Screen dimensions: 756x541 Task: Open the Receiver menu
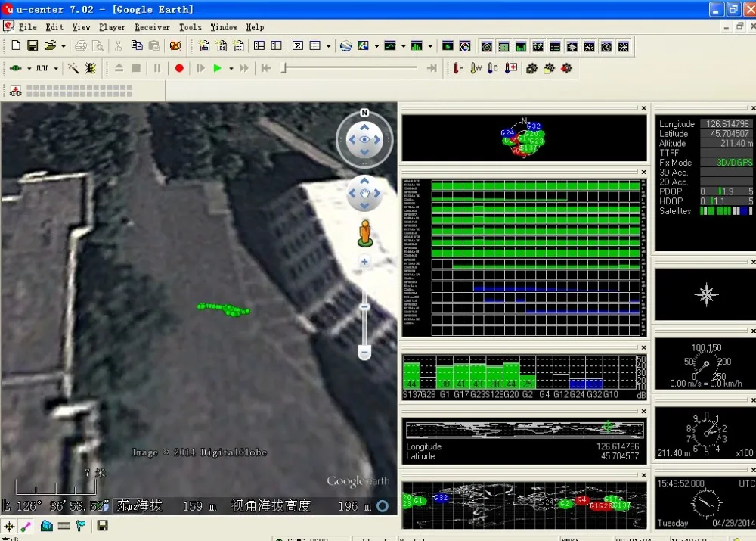click(x=153, y=27)
